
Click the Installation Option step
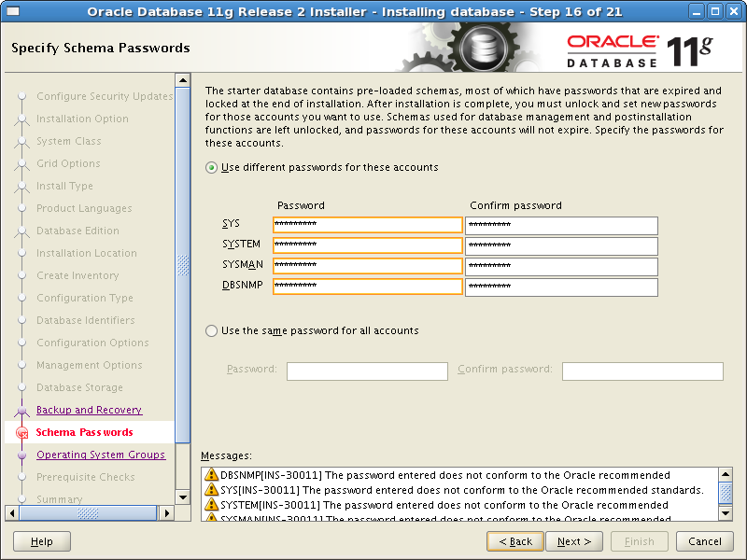(x=82, y=119)
